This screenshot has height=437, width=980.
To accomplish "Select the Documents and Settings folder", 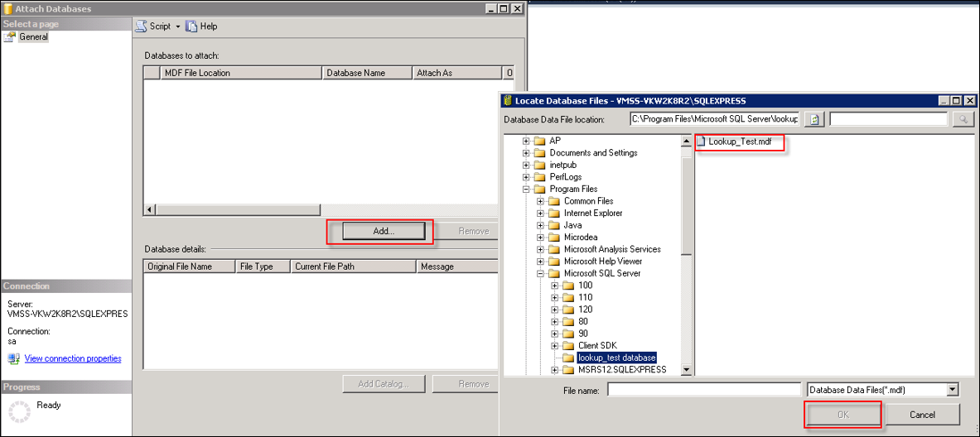I will click(x=593, y=153).
